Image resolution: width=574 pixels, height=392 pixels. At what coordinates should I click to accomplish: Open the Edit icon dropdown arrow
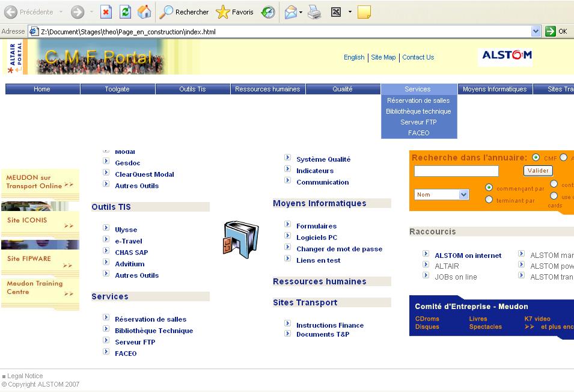click(350, 12)
